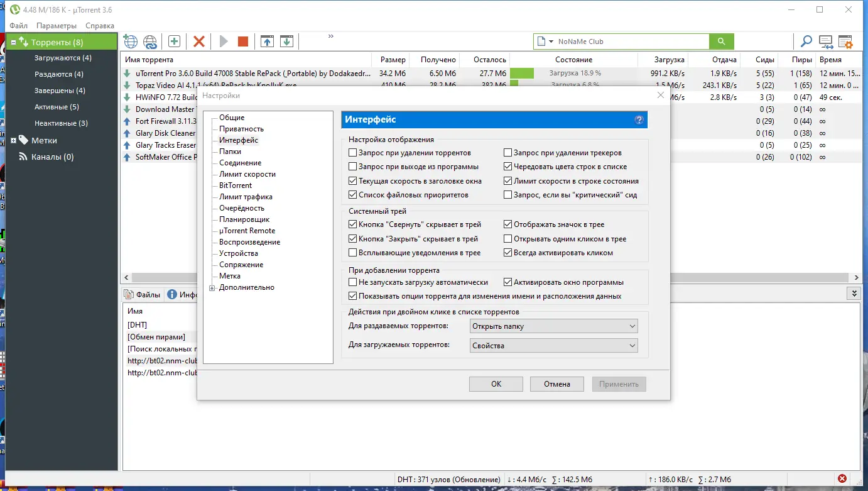
Task: Click the download arrow icon of Topaz Video AI row
Action: [x=127, y=86]
